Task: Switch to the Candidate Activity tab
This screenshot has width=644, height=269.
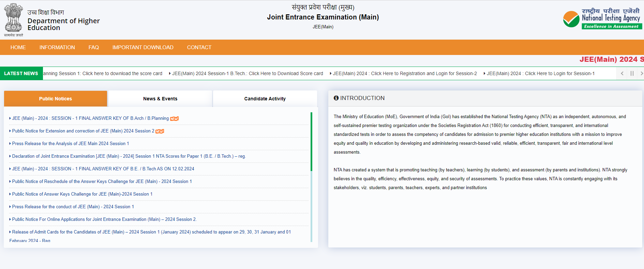Action: [x=265, y=99]
